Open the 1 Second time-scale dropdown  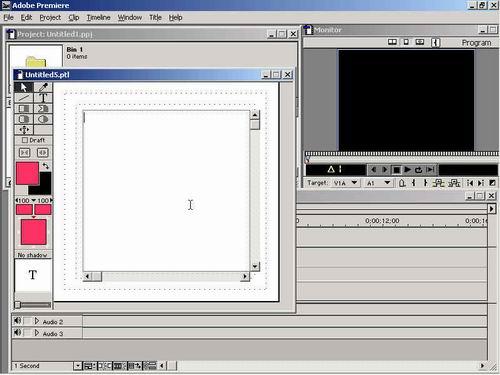77,366
